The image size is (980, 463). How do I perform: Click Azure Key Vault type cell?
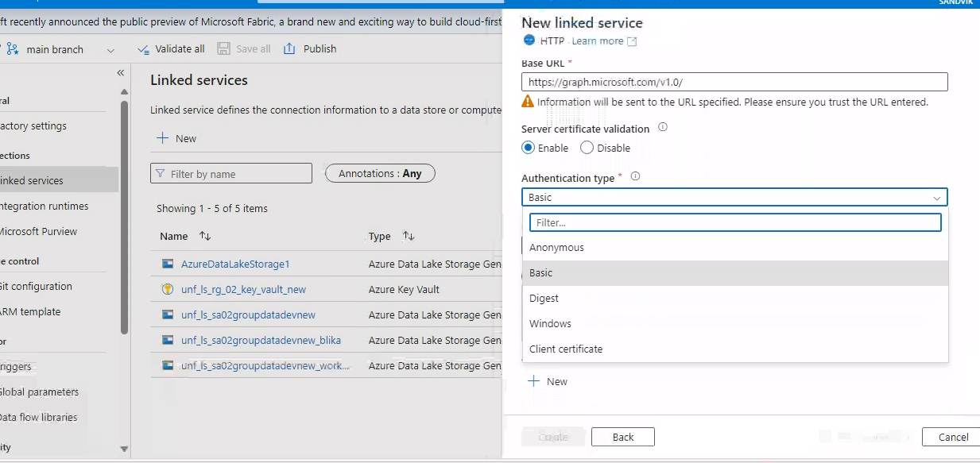coord(404,290)
